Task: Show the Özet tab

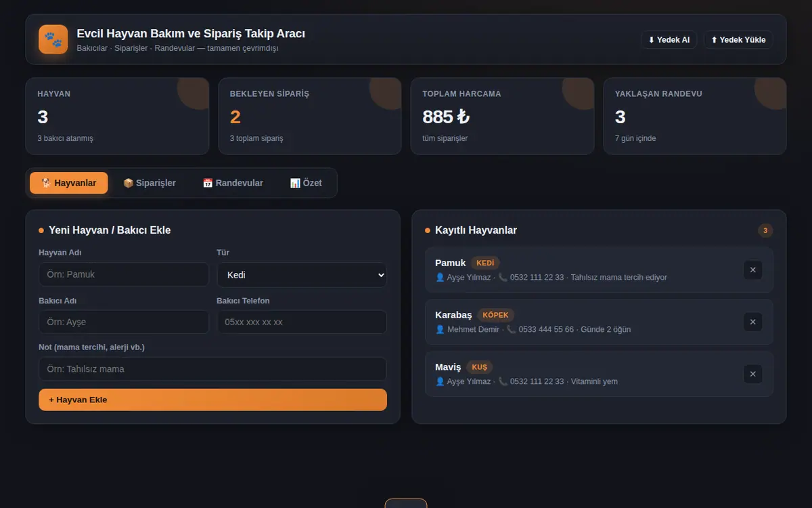Action: [306, 183]
